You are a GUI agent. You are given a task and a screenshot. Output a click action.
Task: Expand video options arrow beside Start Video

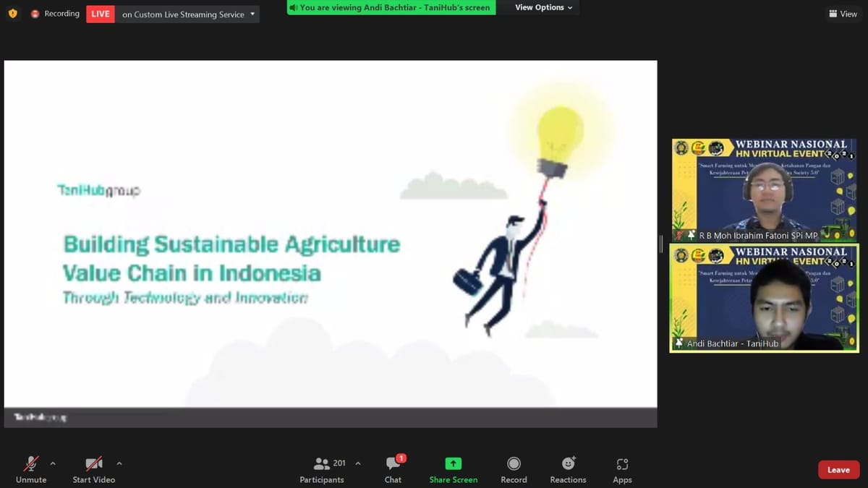tap(119, 463)
